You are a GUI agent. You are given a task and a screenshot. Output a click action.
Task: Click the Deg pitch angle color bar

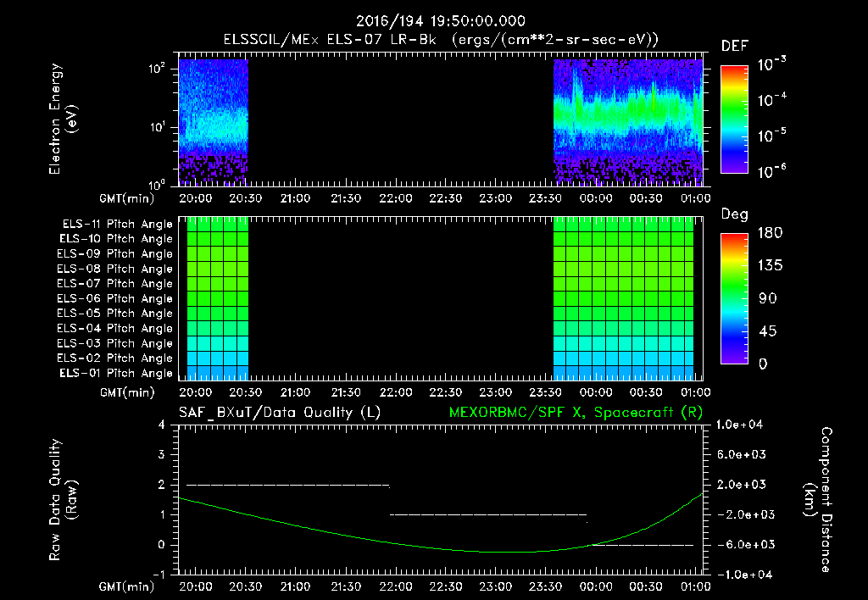pos(734,299)
